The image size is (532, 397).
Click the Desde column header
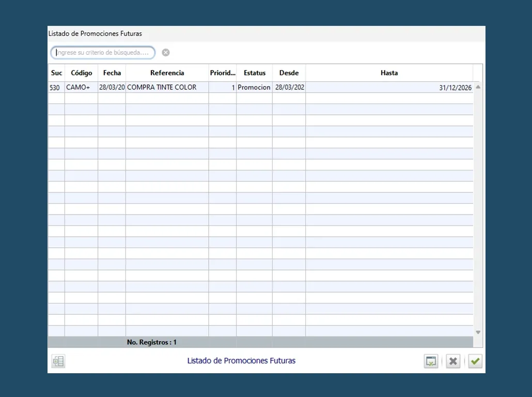click(x=289, y=73)
